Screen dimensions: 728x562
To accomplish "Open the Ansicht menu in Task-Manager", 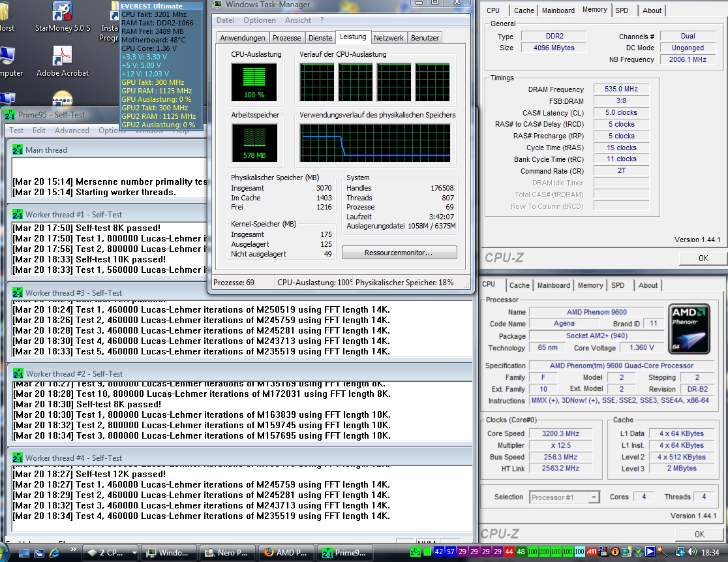I will (298, 20).
